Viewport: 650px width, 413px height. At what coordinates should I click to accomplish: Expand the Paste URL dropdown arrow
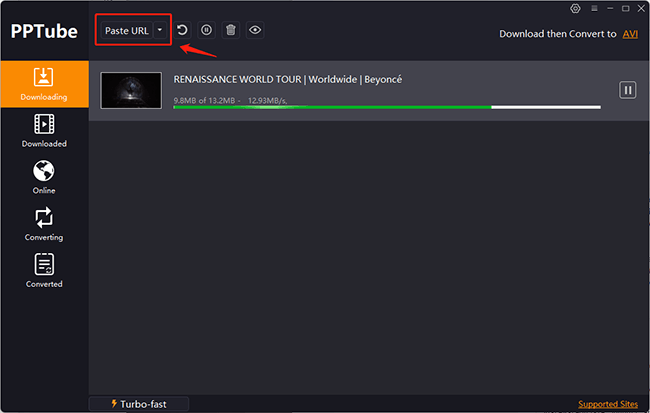[160, 30]
